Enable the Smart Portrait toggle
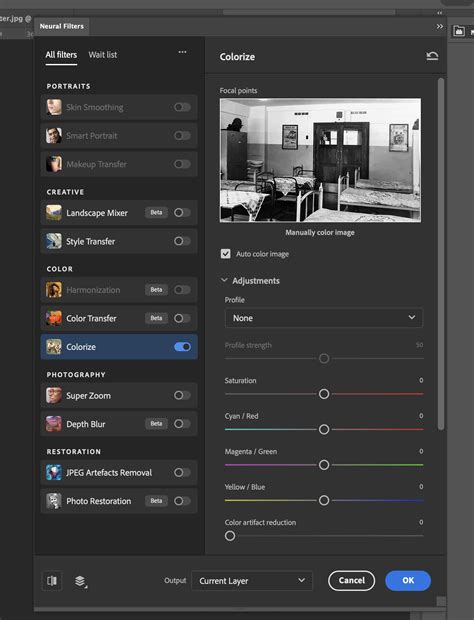The height and width of the screenshot is (620, 474). click(x=182, y=136)
